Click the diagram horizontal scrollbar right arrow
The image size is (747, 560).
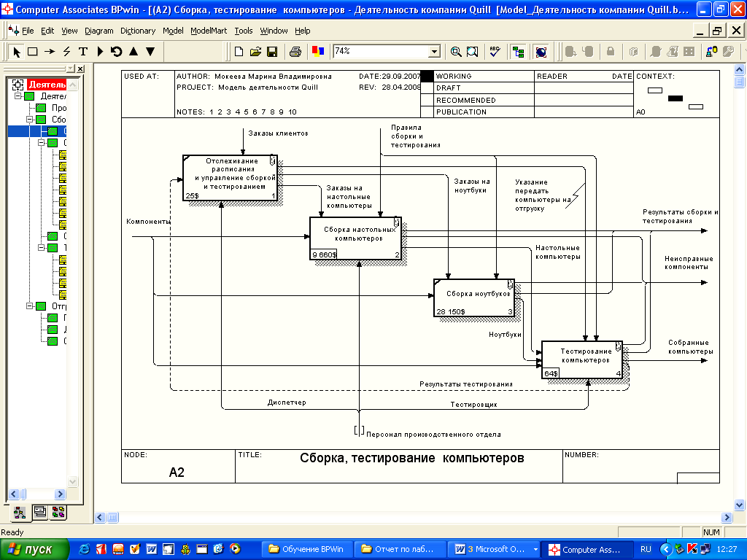click(x=727, y=517)
